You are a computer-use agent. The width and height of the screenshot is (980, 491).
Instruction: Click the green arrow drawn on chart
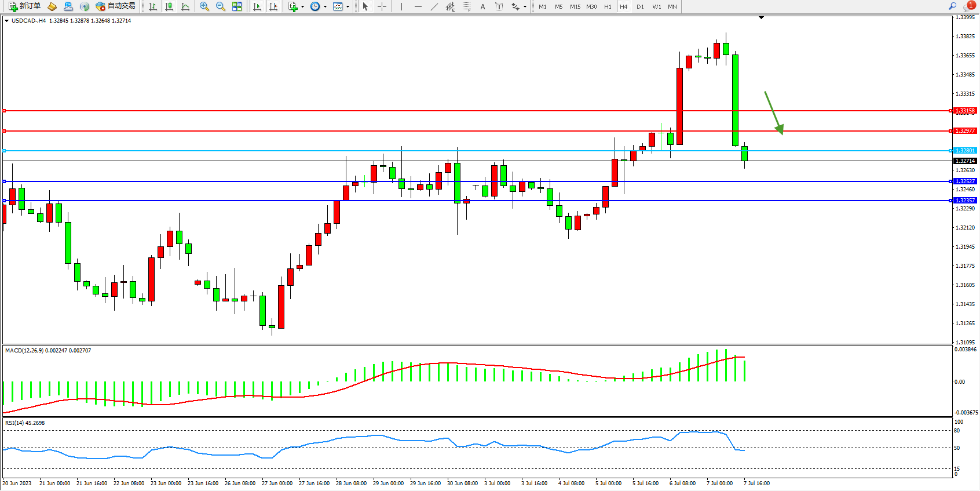tap(774, 113)
